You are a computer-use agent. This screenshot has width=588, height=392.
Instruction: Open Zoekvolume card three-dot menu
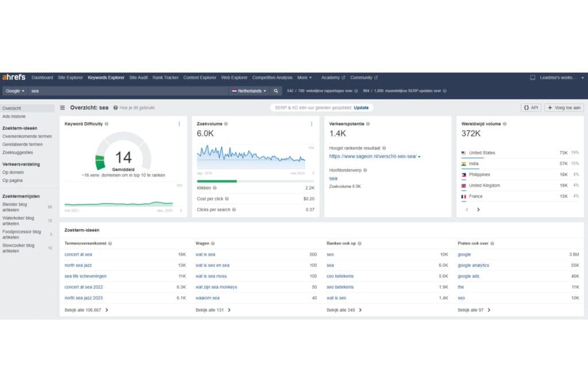click(x=311, y=123)
